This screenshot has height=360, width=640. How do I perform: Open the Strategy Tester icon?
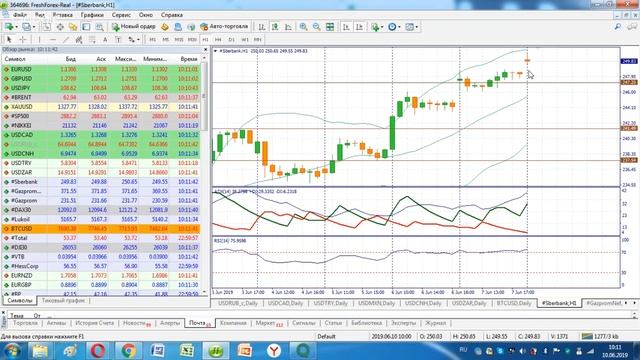click(x=99, y=27)
